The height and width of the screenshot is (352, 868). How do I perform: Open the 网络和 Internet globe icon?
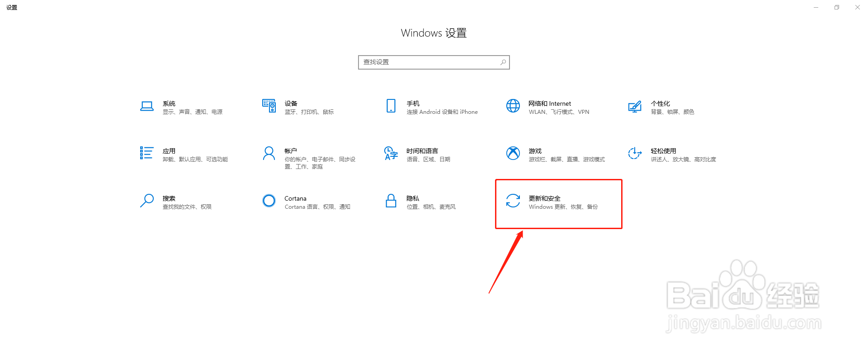tap(513, 106)
